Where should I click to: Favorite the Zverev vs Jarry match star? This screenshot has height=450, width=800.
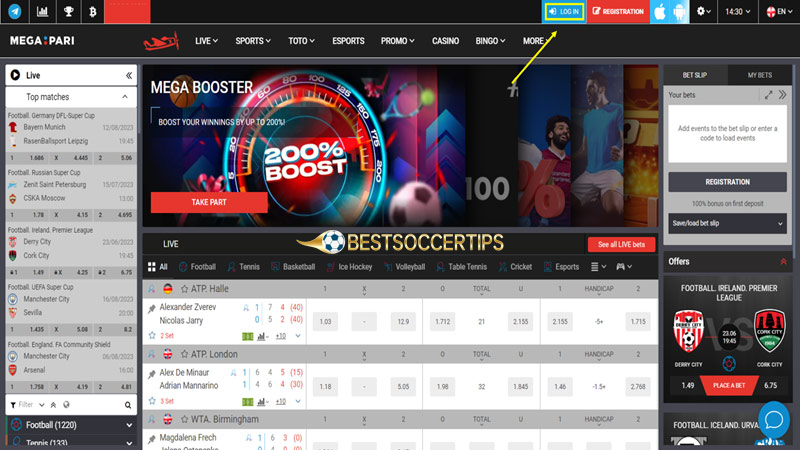pos(152,336)
